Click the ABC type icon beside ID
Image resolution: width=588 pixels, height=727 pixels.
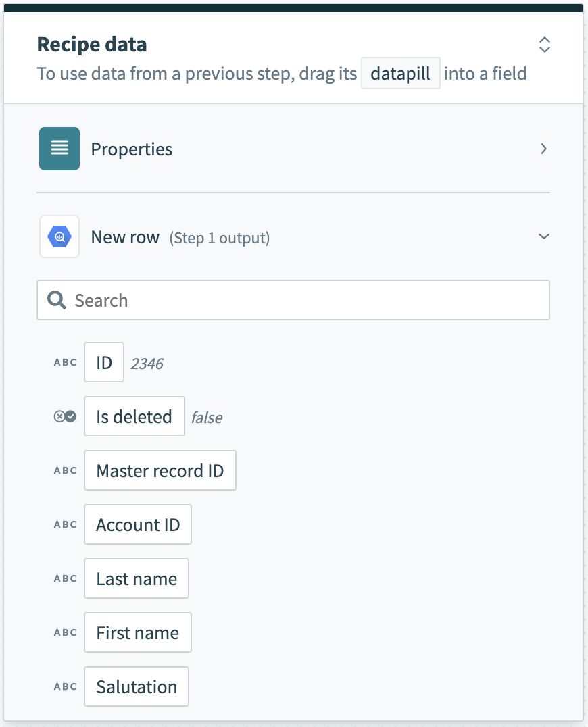pyautogui.click(x=66, y=363)
